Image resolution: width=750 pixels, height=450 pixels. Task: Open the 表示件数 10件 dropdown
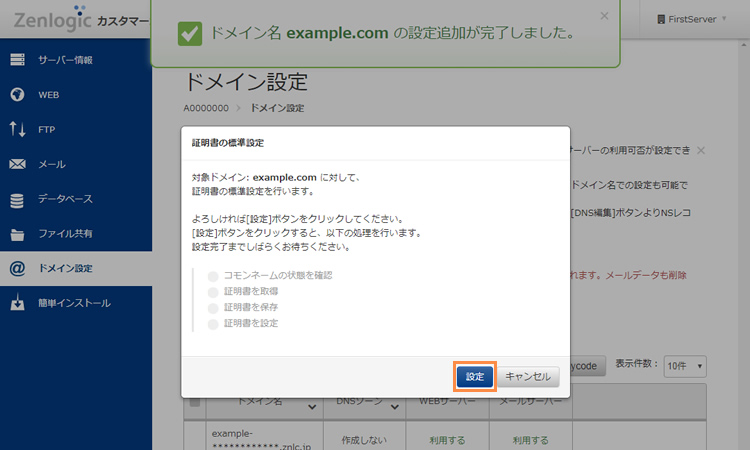click(x=685, y=366)
